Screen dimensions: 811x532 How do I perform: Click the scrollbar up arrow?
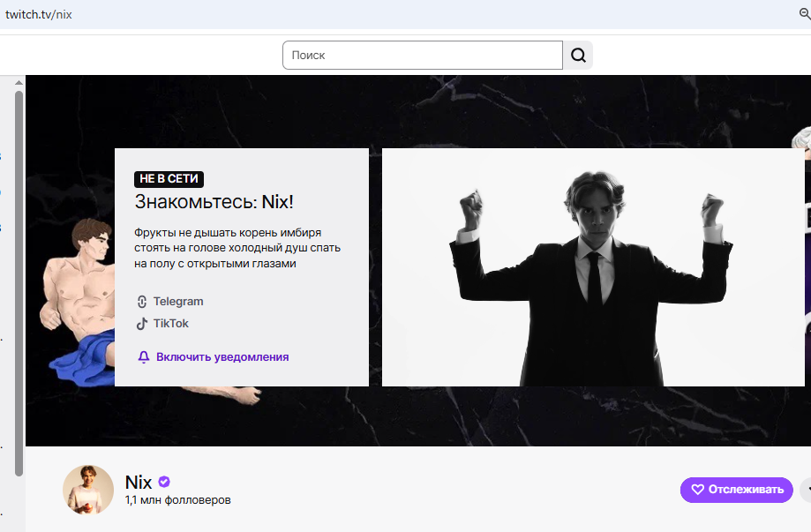click(19, 83)
